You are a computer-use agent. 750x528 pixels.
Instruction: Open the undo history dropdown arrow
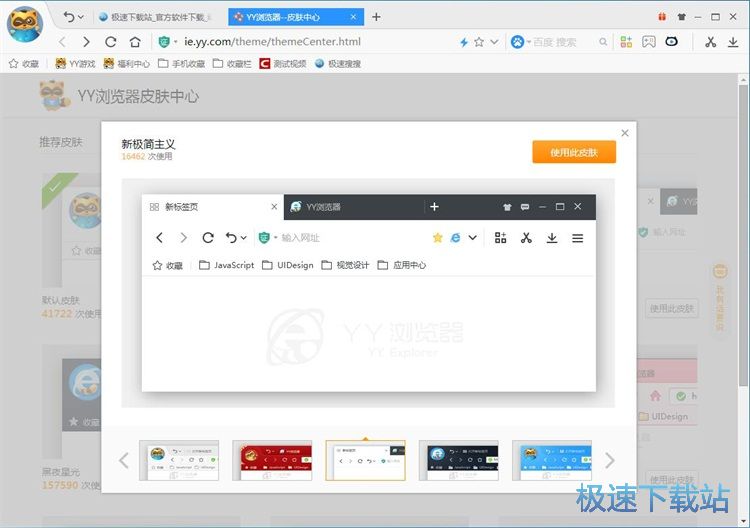pyautogui.click(x=81, y=17)
